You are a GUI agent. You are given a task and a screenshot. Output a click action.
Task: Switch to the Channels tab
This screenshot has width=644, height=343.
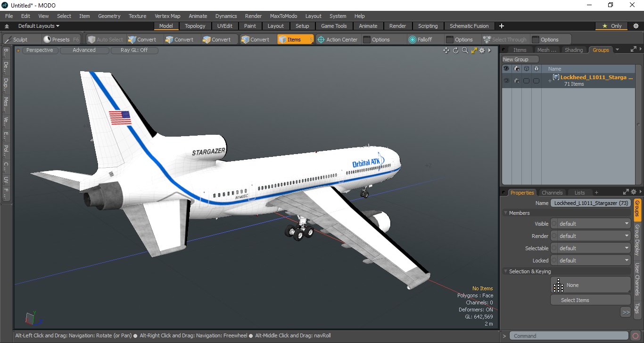click(552, 193)
